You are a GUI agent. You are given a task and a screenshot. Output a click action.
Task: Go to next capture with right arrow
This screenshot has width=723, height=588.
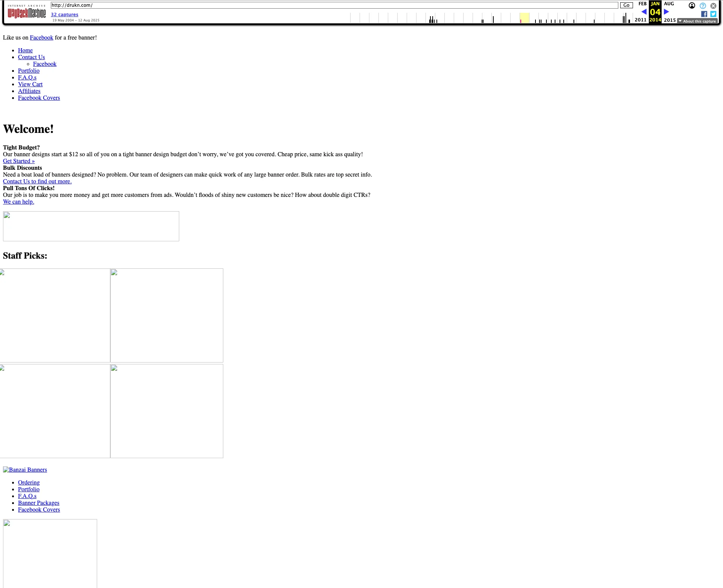tap(667, 12)
